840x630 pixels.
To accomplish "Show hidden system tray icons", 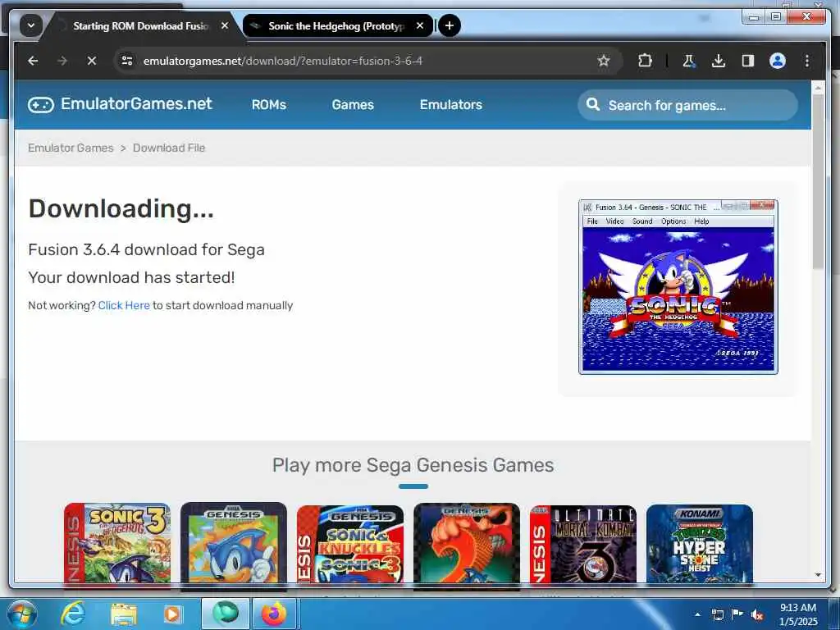I will 697,614.
